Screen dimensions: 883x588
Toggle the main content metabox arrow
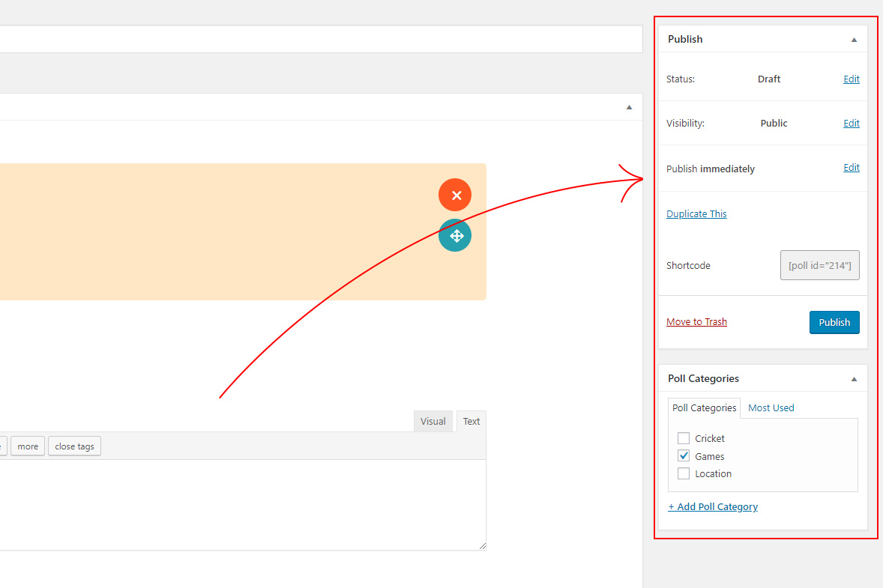[630, 107]
